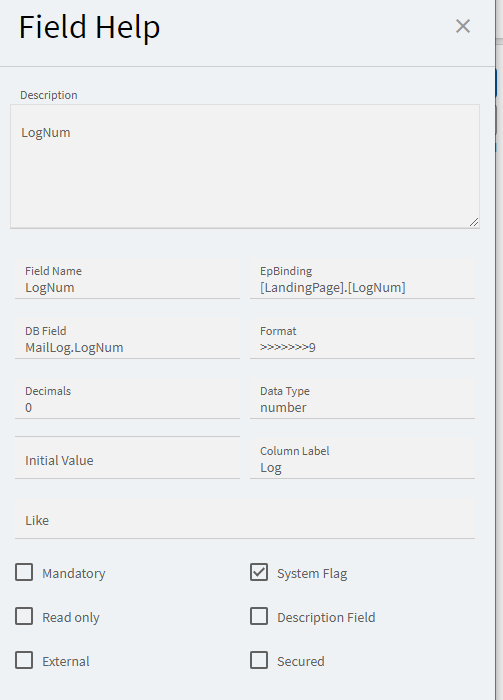Check the External option
Screen dimensions: 503x700
click(x=24, y=660)
